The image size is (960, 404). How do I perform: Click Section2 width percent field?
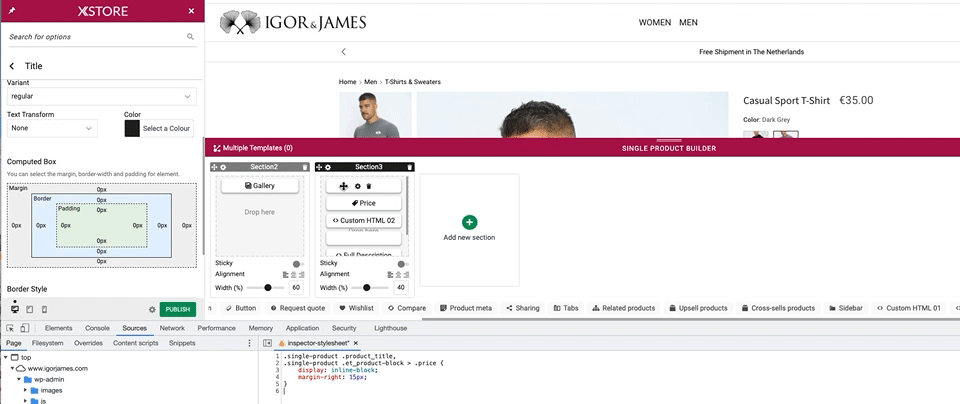pos(296,287)
